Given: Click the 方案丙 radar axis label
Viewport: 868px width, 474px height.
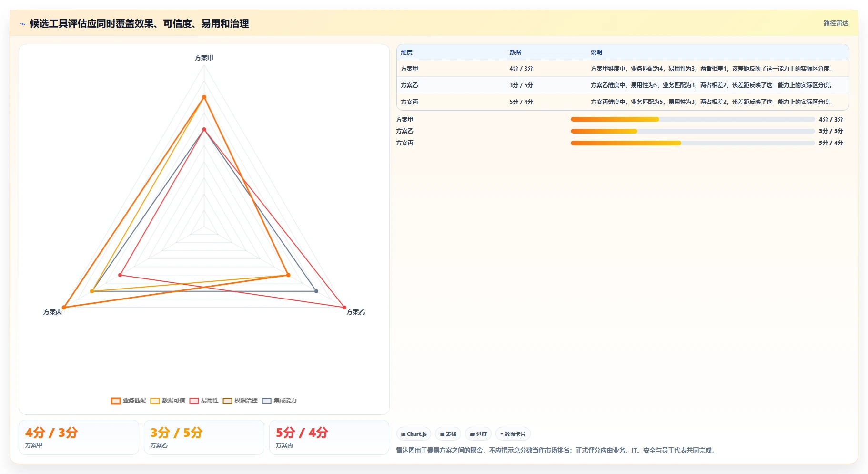Looking at the screenshot, I should tap(52, 312).
